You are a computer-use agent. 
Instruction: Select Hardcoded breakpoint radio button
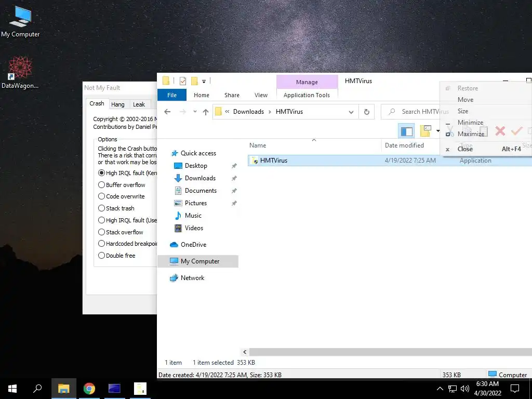tap(101, 243)
